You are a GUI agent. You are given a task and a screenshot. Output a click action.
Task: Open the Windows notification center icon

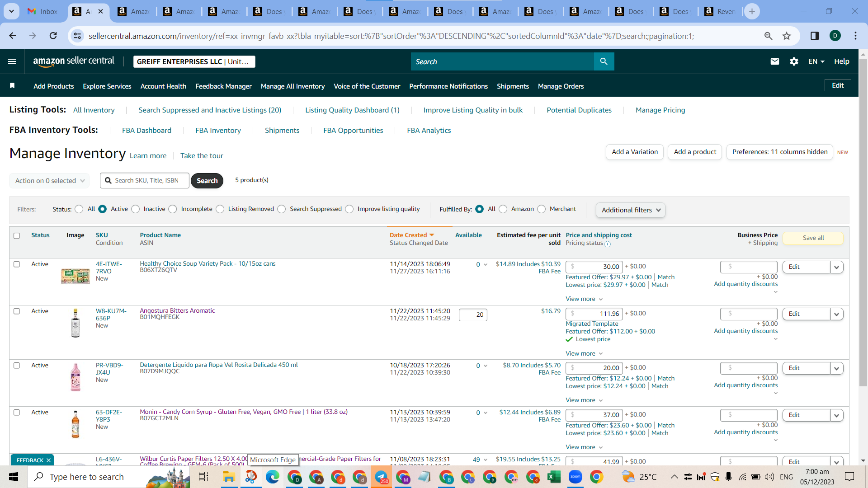pos(849,477)
